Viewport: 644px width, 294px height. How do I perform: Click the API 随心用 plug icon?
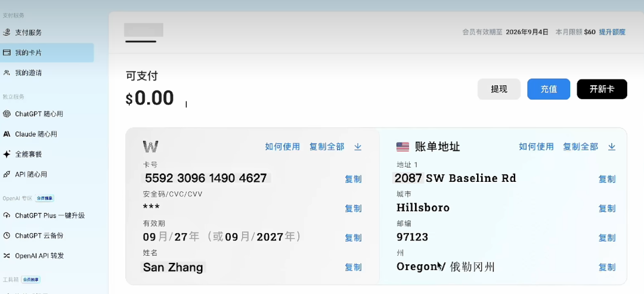tap(7, 174)
